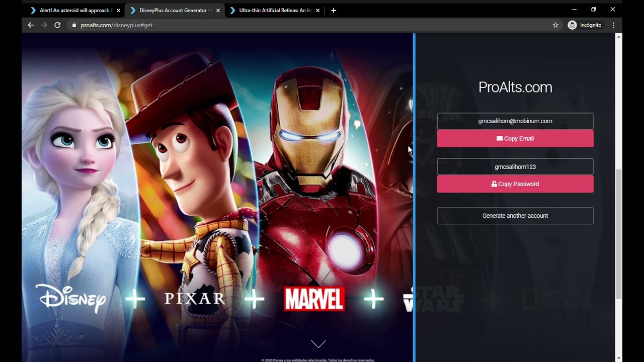
Task: Open a new tab with the plus button
Action: [x=333, y=10]
